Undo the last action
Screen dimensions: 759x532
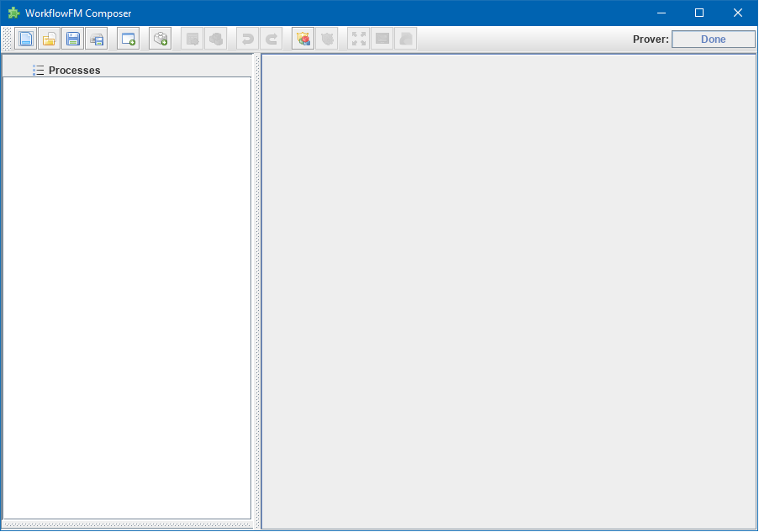point(245,38)
